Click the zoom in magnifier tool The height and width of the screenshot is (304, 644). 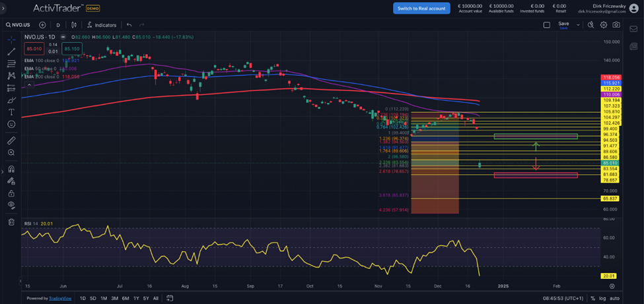point(11,153)
